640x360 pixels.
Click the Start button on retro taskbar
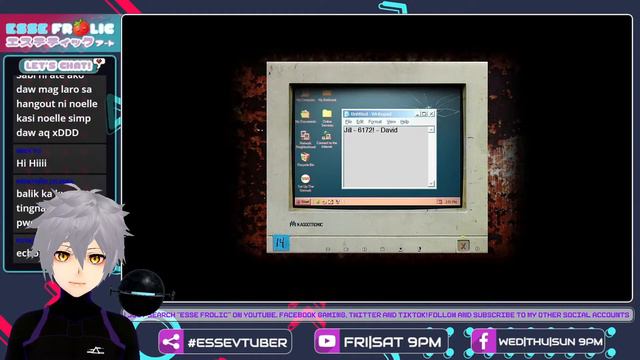click(x=303, y=202)
